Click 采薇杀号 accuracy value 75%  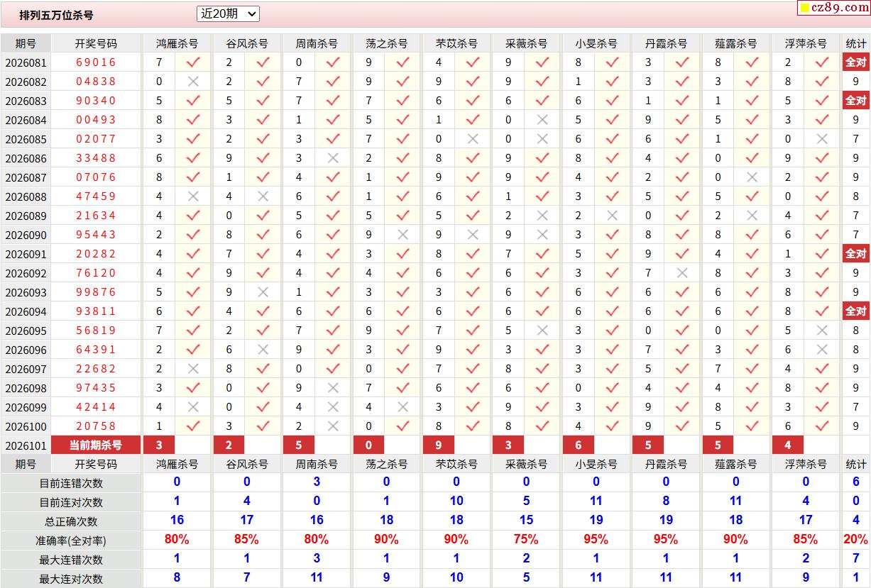coord(526,539)
